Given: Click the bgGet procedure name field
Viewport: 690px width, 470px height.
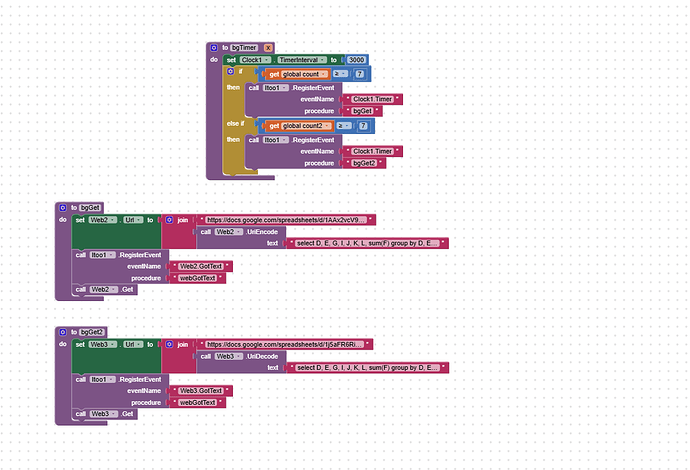Looking at the screenshot, I should pyautogui.click(x=90, y=208).
